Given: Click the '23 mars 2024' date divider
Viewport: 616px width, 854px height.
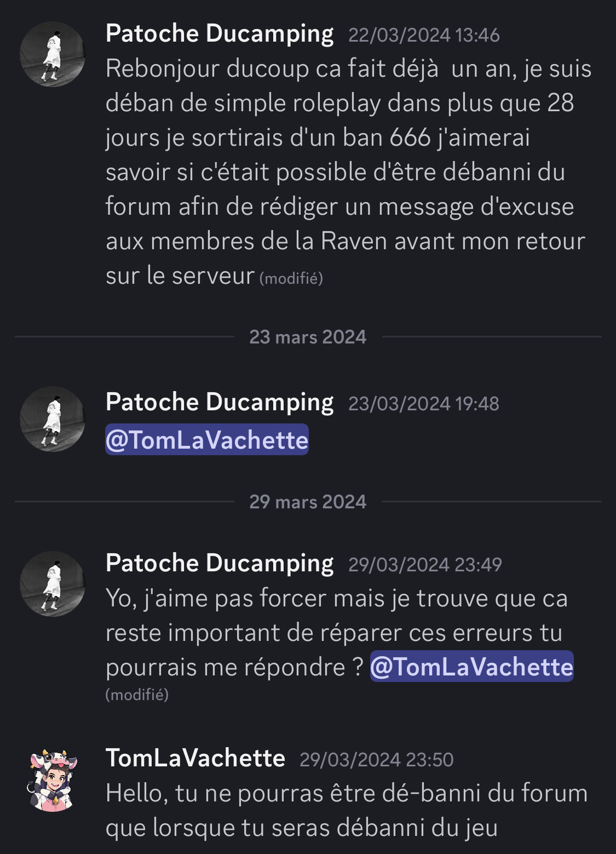Looking at the screenshot, I should (308, 337).
